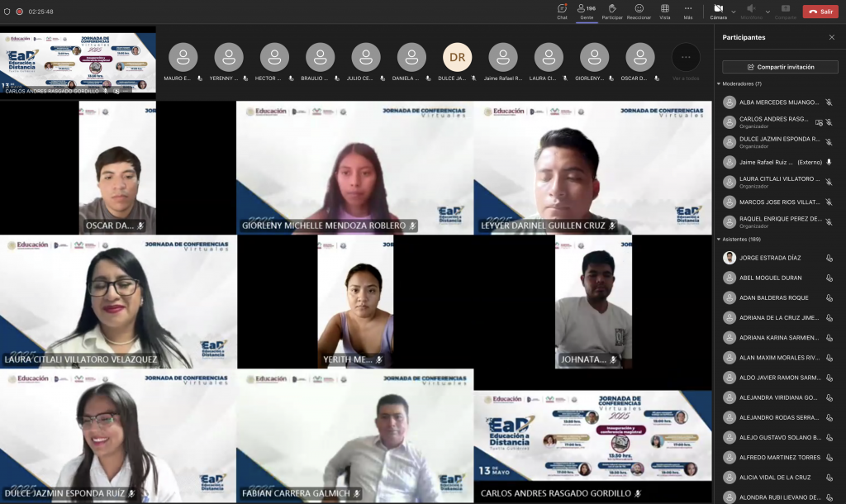Click the Jaime Rafael R. participant avatar
The image size is (846, 504).
click(503, 57)
